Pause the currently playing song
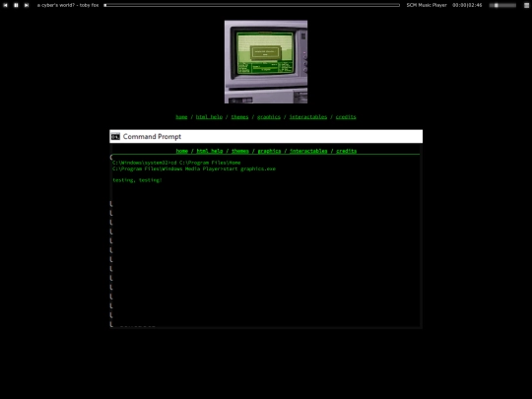 16,5
